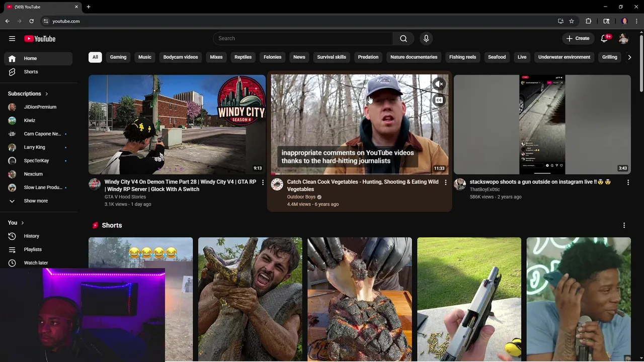The image size is (644, 362).
Task: Click the search magnifier button
Action: (404, 39)
